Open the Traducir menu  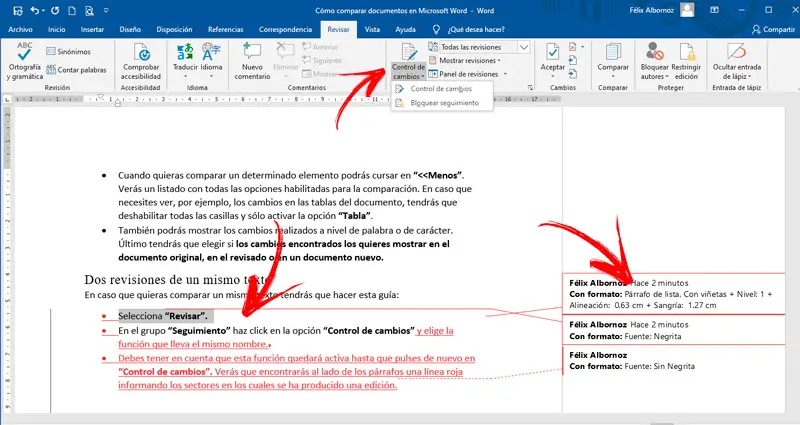pyautogui.click(x=185, y=61)
